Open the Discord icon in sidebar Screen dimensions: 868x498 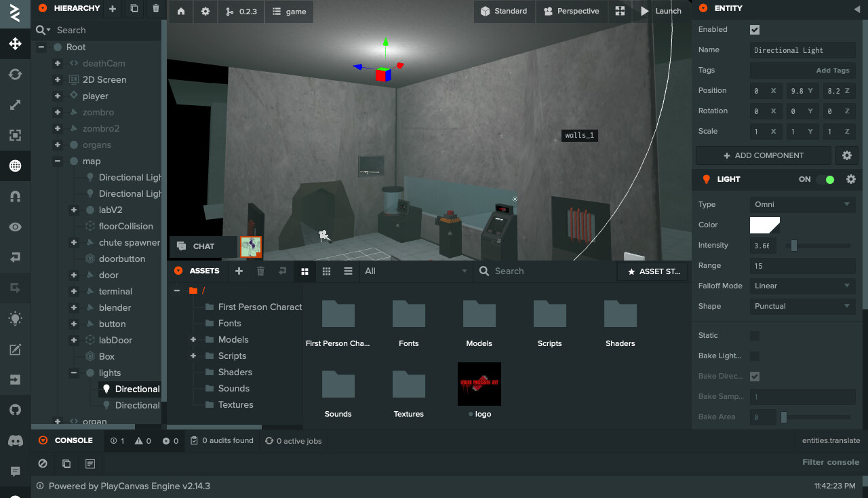coord(15,441)
